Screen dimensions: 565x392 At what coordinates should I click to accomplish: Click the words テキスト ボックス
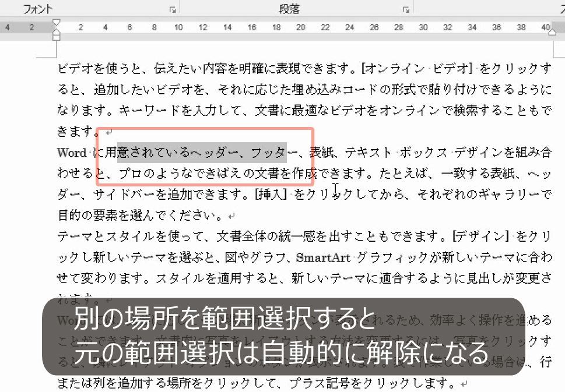point(395,153)
